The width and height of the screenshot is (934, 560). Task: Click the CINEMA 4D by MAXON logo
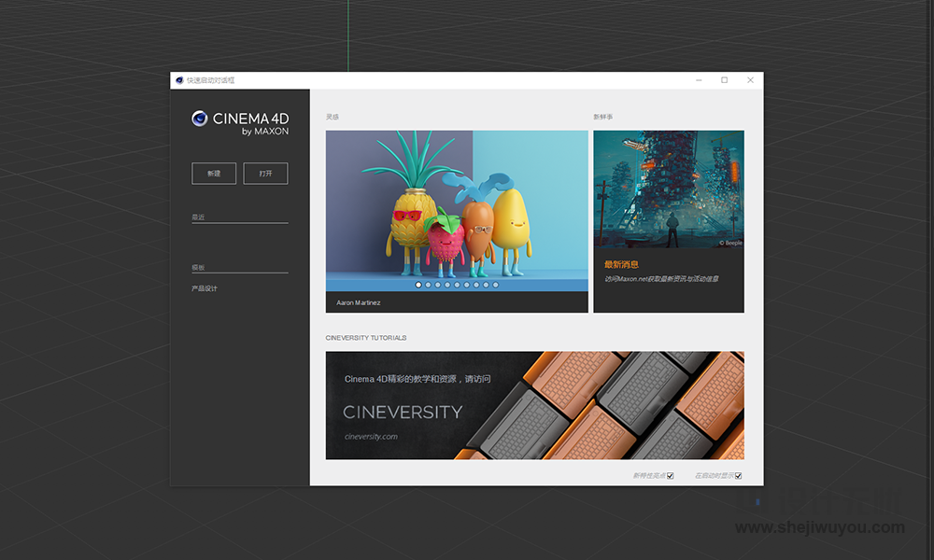click(x=240, y=123)
